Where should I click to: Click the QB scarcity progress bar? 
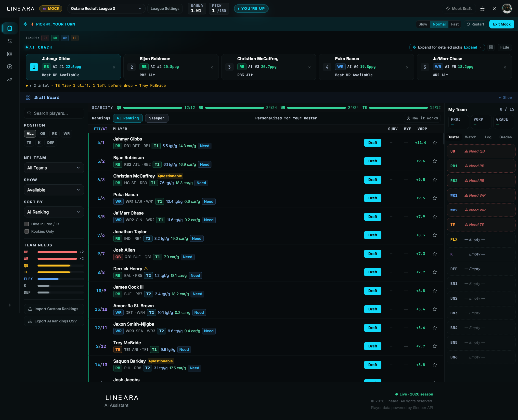(x=153, y=108)
